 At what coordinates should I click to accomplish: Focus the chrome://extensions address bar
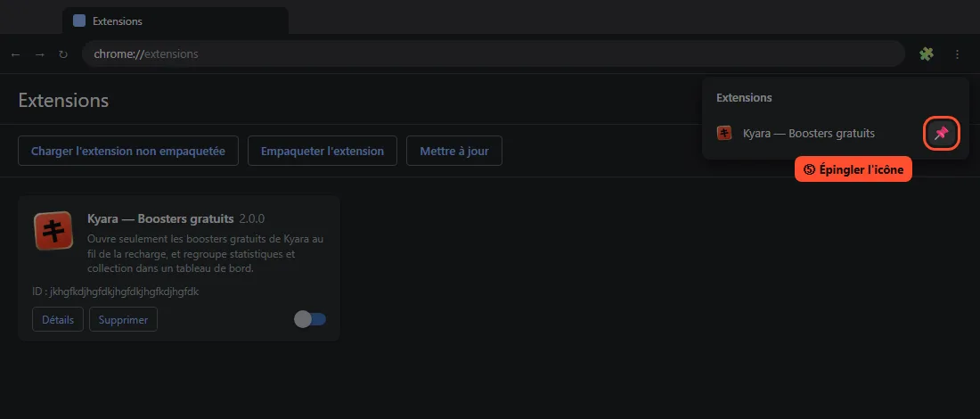point(494,53)
